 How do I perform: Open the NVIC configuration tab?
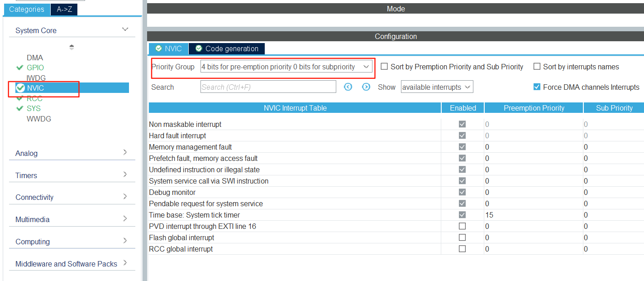tap(168, 48)
